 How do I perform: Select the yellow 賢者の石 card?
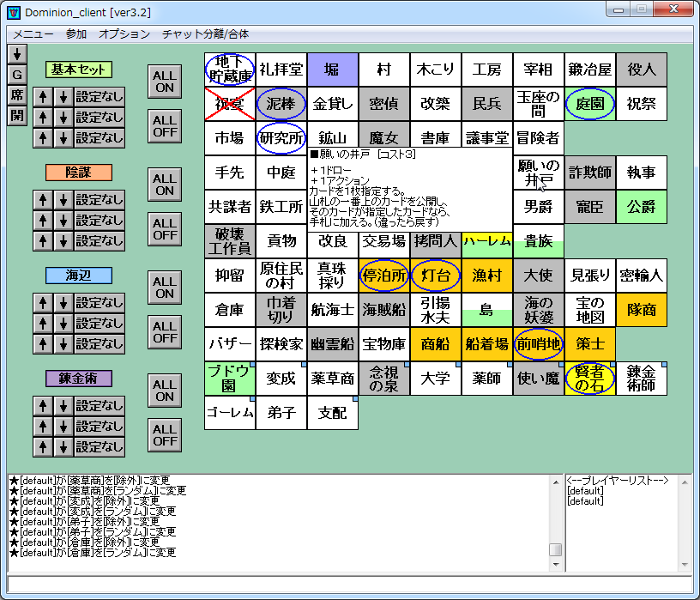pos(589,379)
